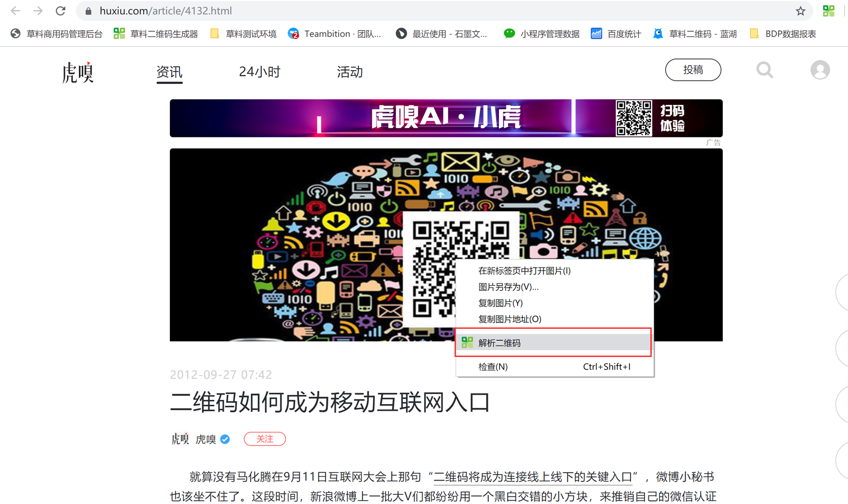Choose 复制图片地址(O) from context menu

click(555, 319)
